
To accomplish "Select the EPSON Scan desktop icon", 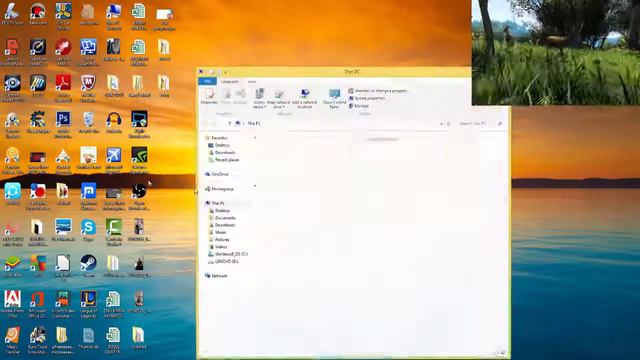I will (12, 14).
